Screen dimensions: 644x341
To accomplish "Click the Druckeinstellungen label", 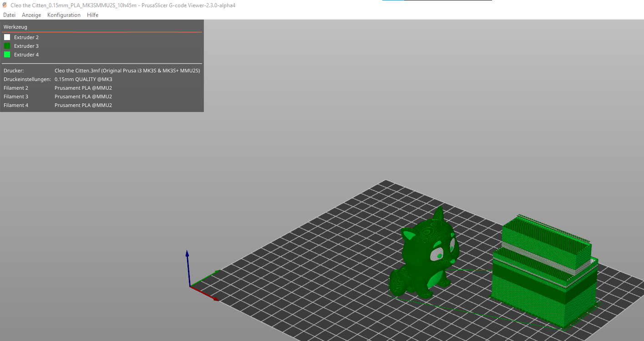I will point(27,79).
